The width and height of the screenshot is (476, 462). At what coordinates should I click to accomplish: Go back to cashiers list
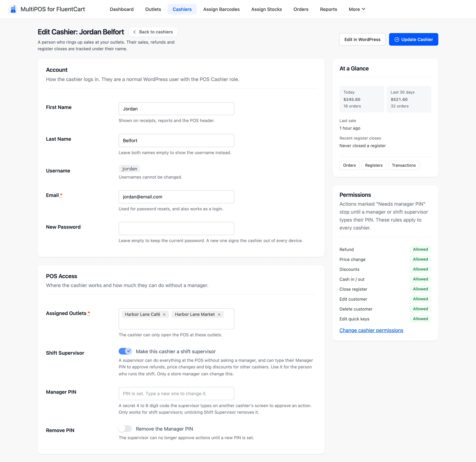(153, 32)
